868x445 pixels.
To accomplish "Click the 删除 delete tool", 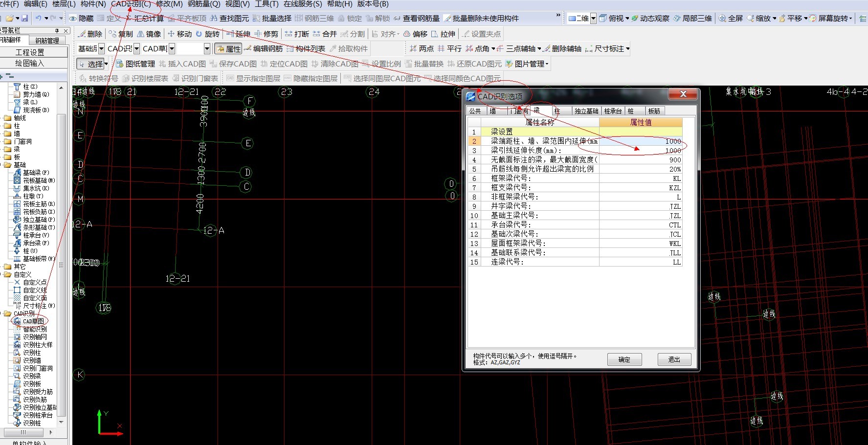I will [90, 34].
